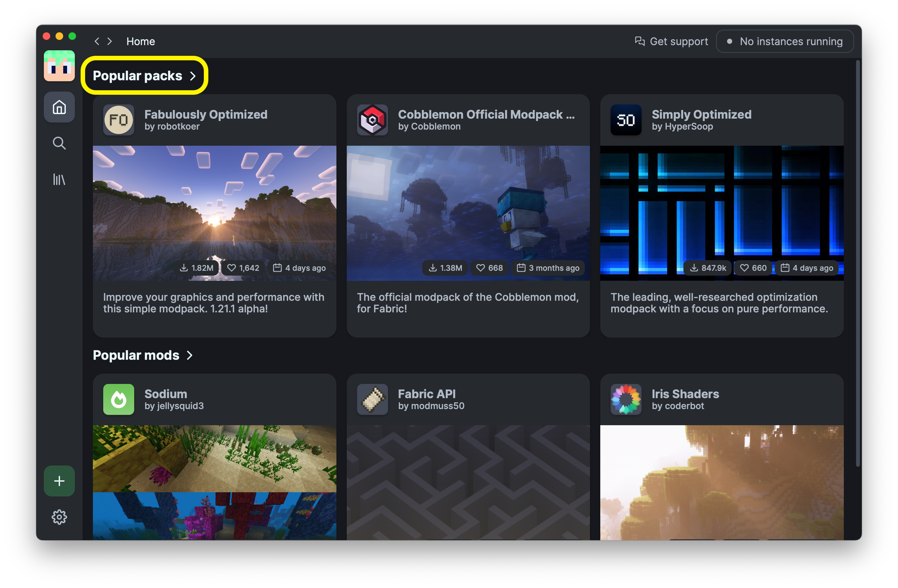The height and width of the screenshot is (588, 898).
Task: Open Sodium mod title
Action: (x=166, y=394)
